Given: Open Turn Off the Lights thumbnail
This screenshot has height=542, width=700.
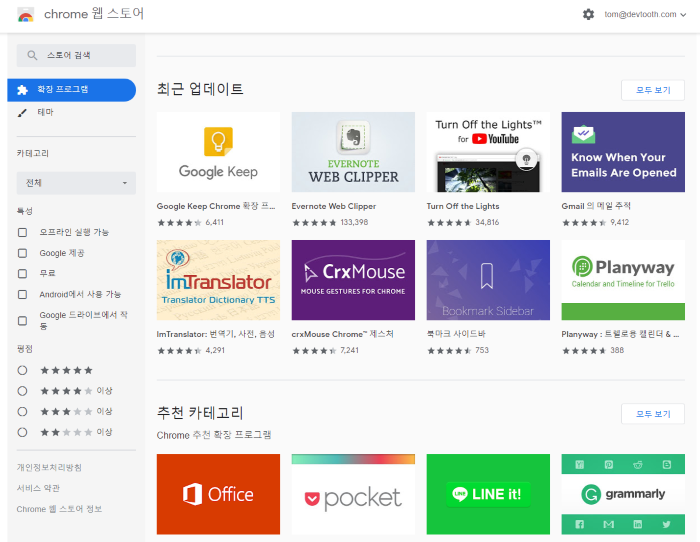Looking at the screenshot, I should pyautogui.click(x=488, y=152).
